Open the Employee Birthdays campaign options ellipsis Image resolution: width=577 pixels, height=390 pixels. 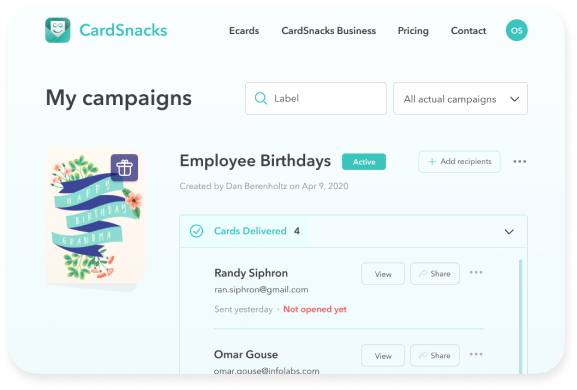click(519, 162)
